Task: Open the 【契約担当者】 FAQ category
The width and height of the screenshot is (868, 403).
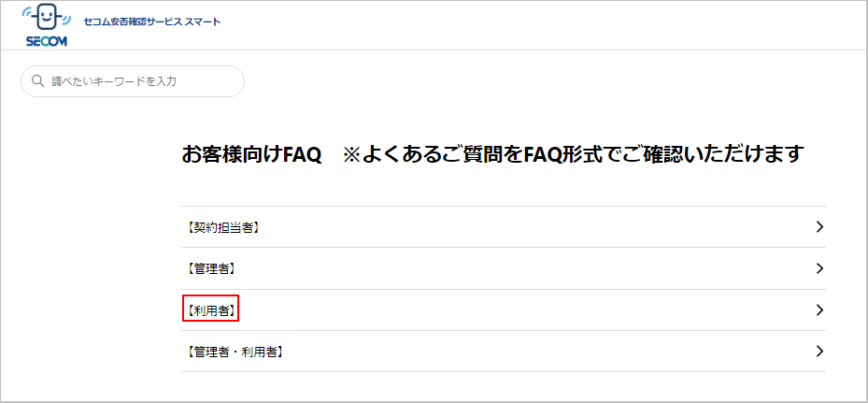Action: 221,226
